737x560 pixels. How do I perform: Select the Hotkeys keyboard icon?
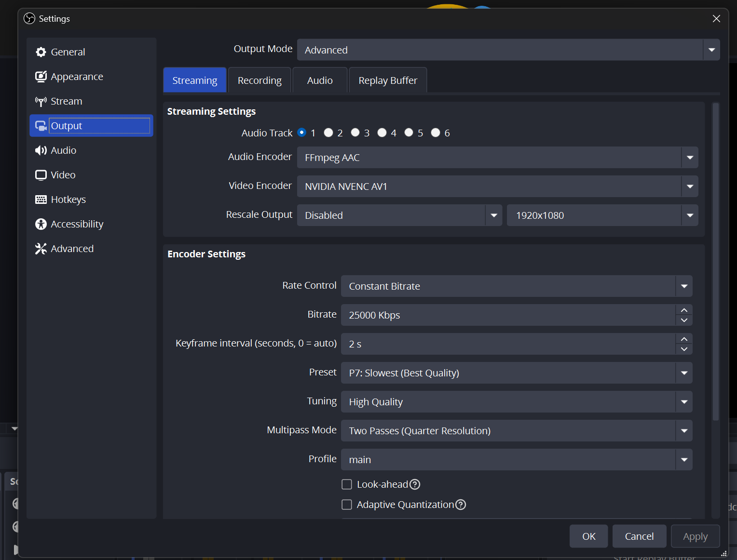[x=41, y=200]
